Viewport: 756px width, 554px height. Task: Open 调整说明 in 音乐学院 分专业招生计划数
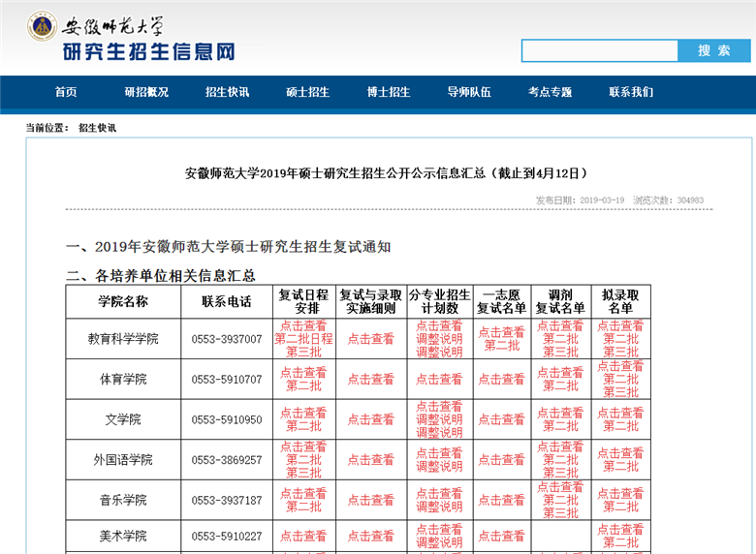440,507
